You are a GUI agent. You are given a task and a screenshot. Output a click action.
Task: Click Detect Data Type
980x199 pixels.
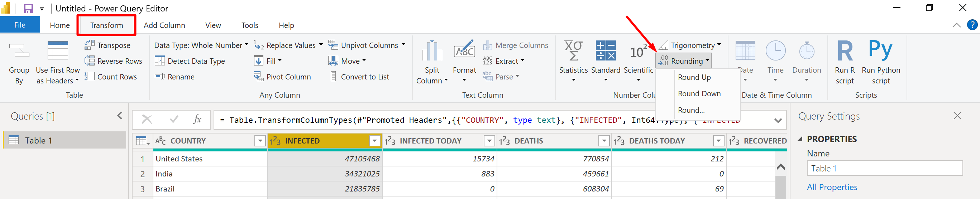190,61
